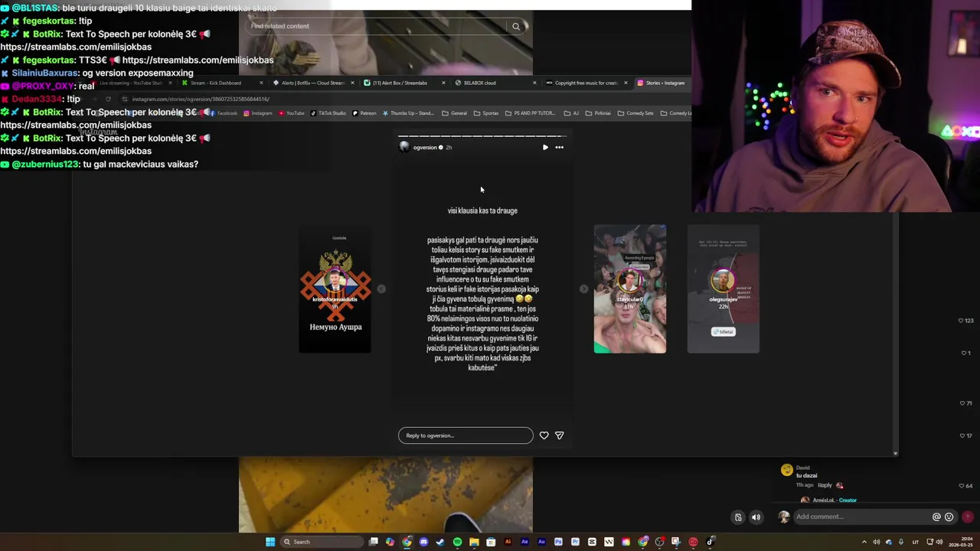The width and height of the screenshot is (980, 551).
Task: Select the Stories Instagram tab
Action: 665,83
